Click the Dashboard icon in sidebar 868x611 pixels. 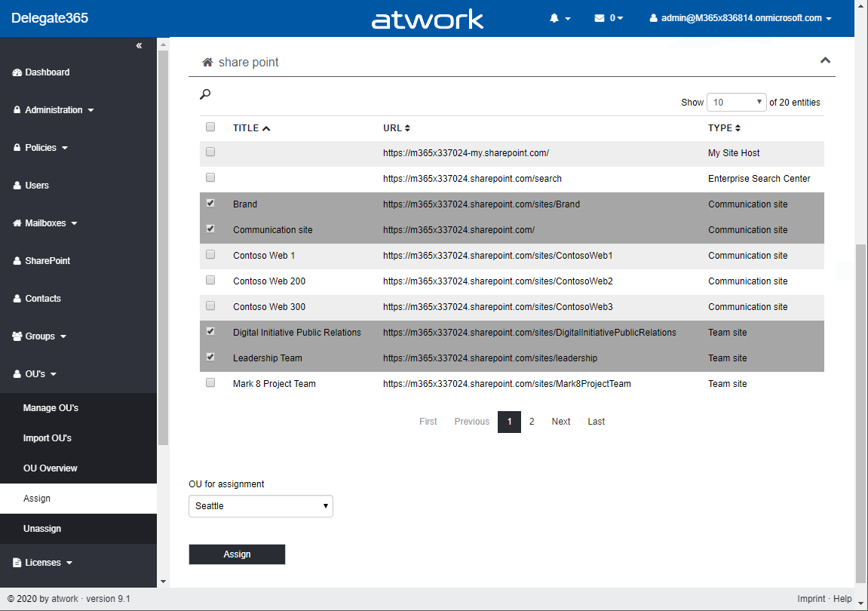coord(17,72)
